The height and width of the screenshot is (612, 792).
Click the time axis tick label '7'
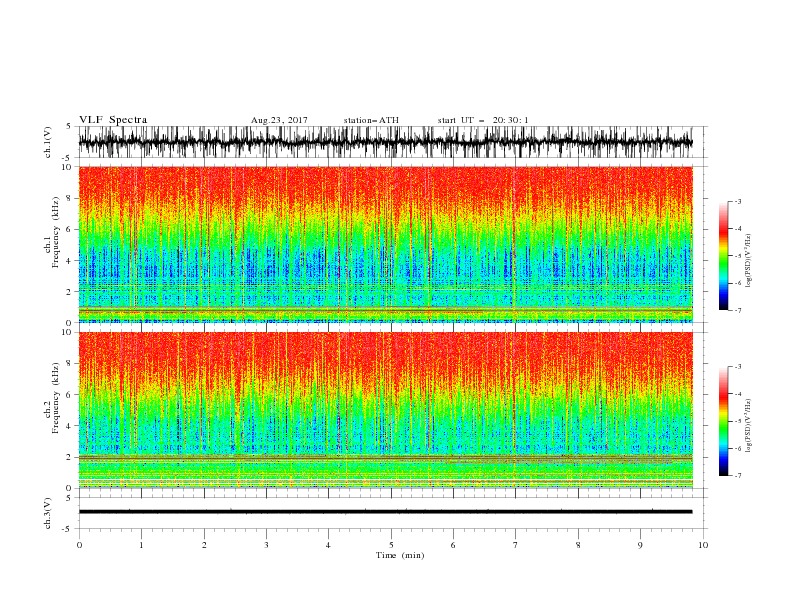[x=516, y=545]
